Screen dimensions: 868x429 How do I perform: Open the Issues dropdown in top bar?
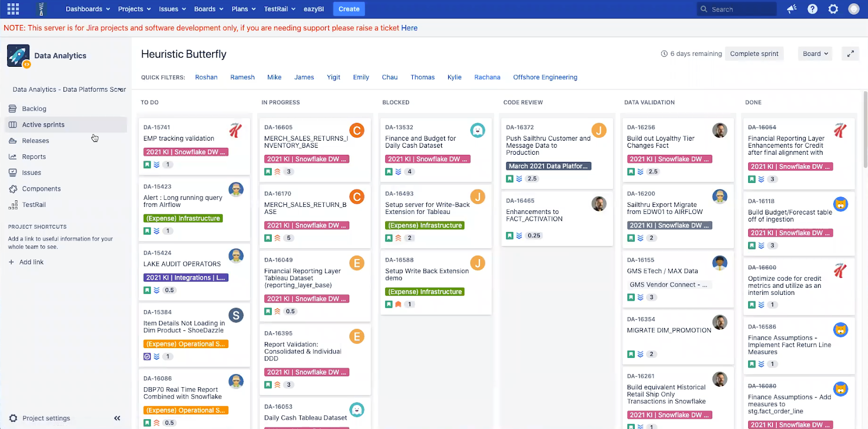173,9
